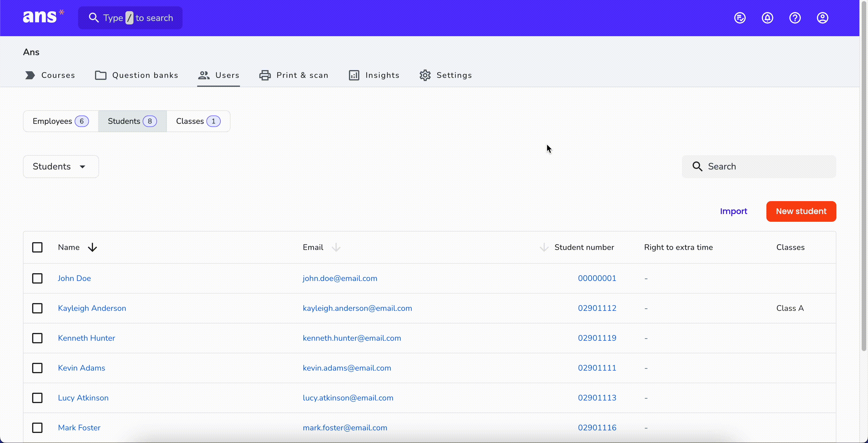Viewport: 868px width, 443px height.
Task: Click student number 02901112
Action: [x=597, y=308]
